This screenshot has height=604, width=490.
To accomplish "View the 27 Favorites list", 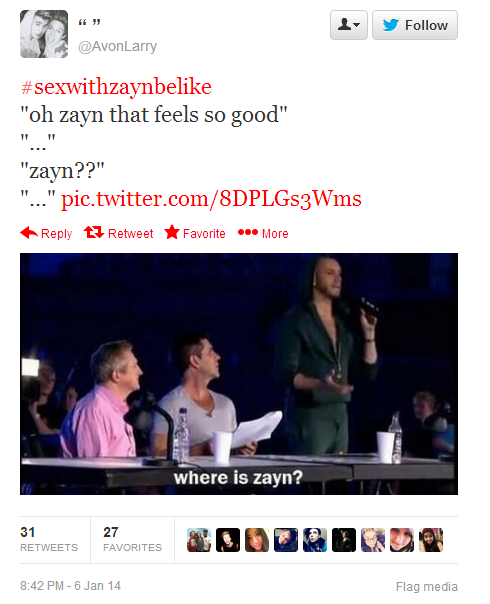I will coord(132,539).
